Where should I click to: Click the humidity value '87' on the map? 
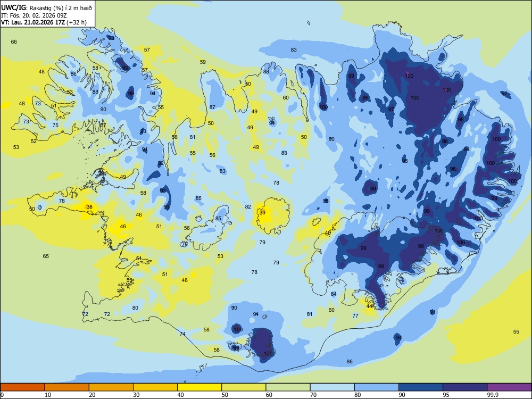[212, 107]
